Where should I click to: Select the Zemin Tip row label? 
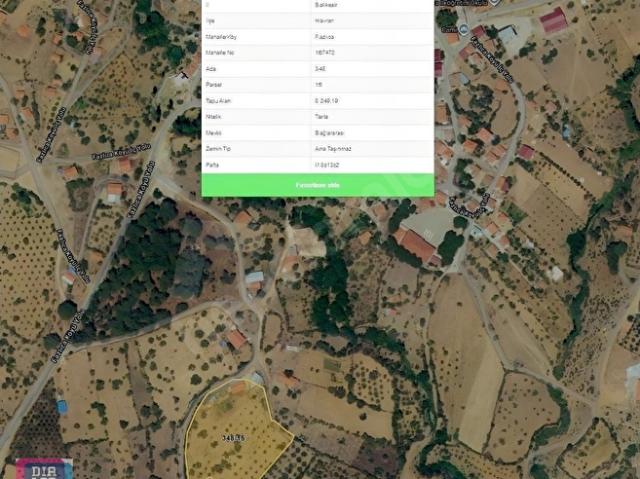point(218,149)
